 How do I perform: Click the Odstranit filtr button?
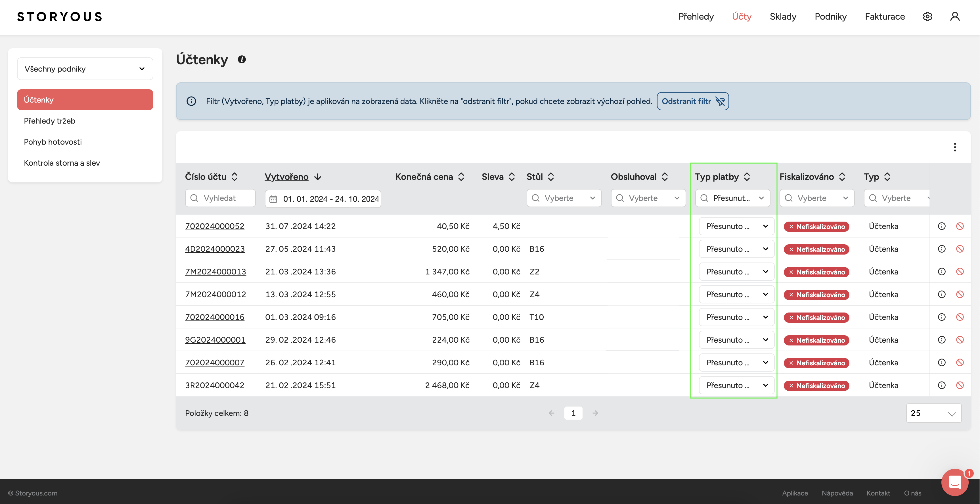[x=693, y=101]
